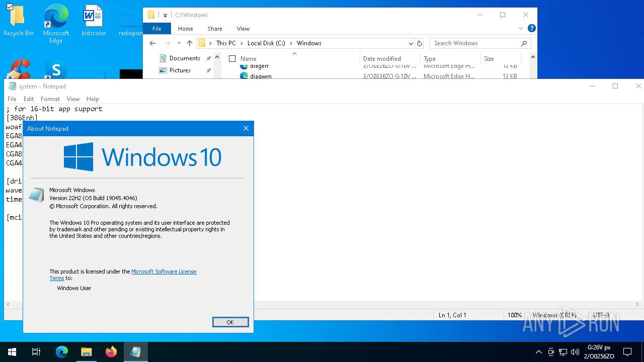Open volume control tray icon
Viewport: 644px width, 362px height.
(575, 352)
